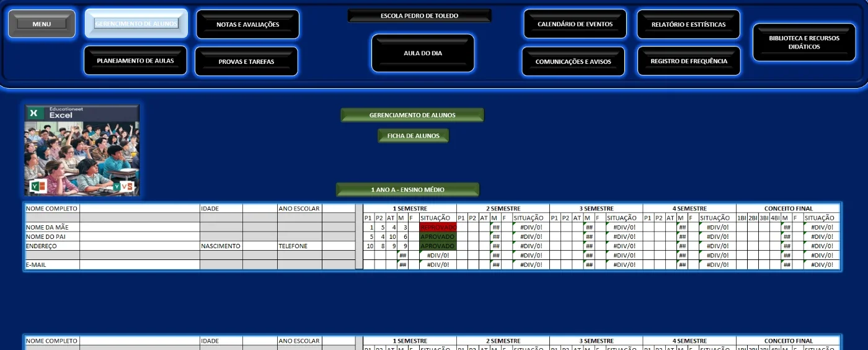Open PLANEJAMENTO DE AULAS section

coord(135,61)
